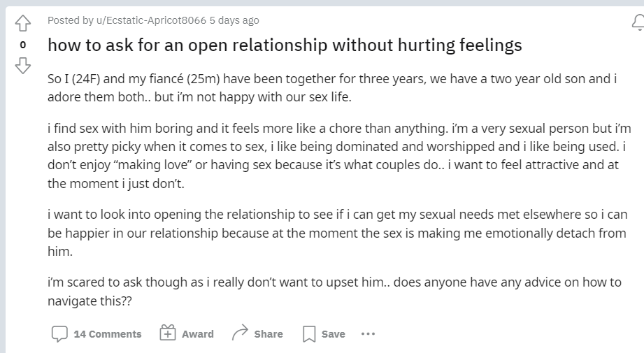This screenshot has height=353, width=644.
Task: Downvote the open relationship post
Action: coord(23,65)
